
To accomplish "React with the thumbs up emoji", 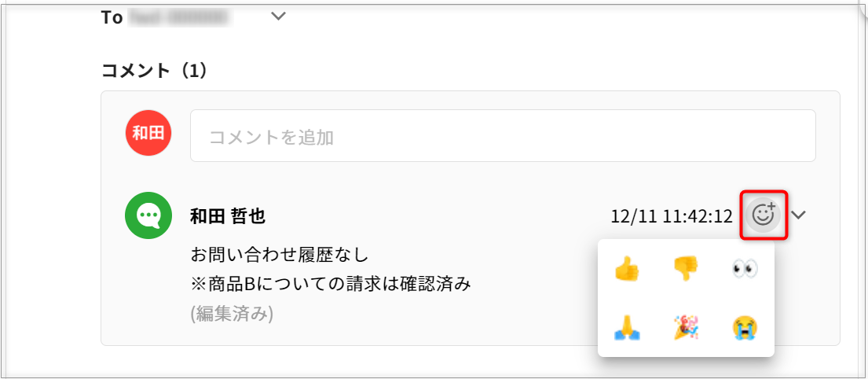I will click(x=627, y=270).
